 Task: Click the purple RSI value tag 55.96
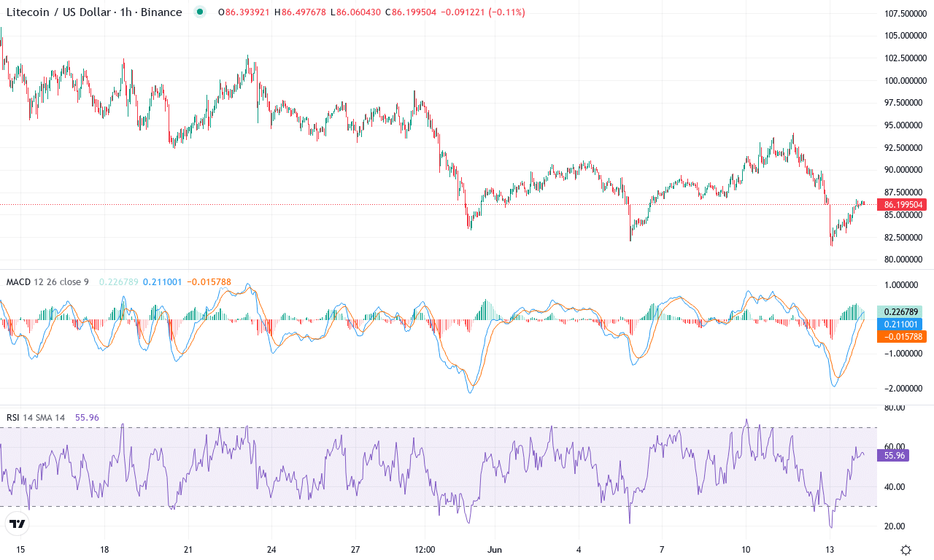tap(893, 455)
